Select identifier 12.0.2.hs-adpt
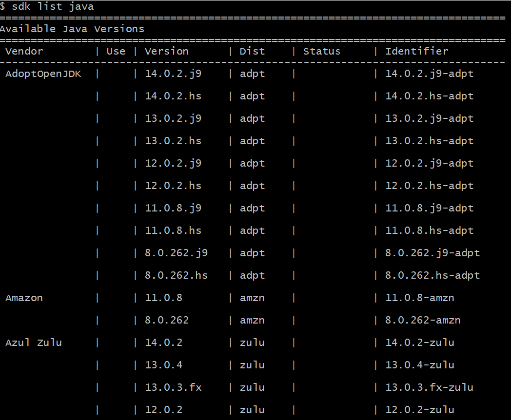 point(430,186)
